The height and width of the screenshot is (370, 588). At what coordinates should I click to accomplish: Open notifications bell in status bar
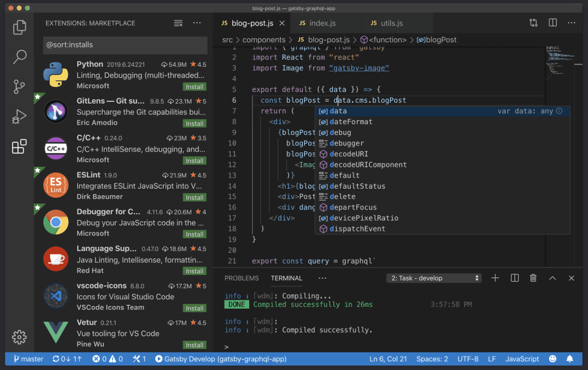[x=570, y=359]
